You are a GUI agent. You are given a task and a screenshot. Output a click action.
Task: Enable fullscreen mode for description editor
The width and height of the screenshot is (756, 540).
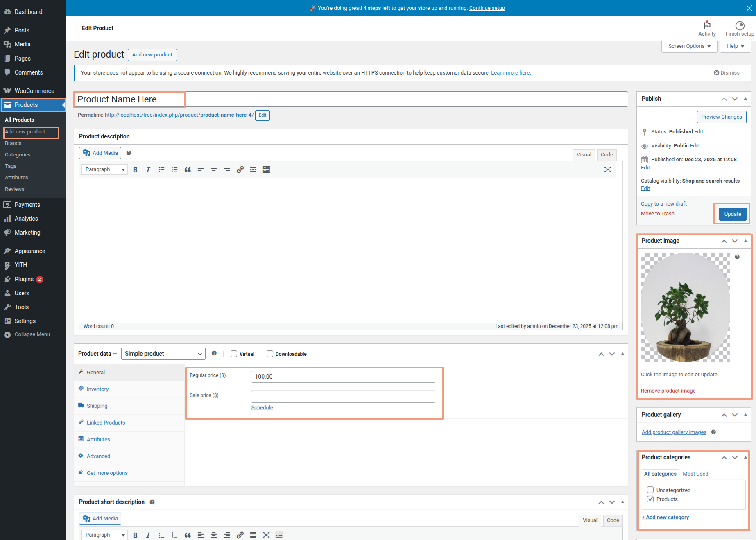[x=608, y=169]
